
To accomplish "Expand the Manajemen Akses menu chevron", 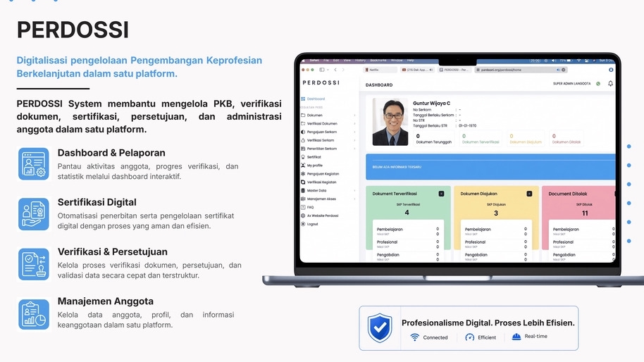I will (354, 199).
